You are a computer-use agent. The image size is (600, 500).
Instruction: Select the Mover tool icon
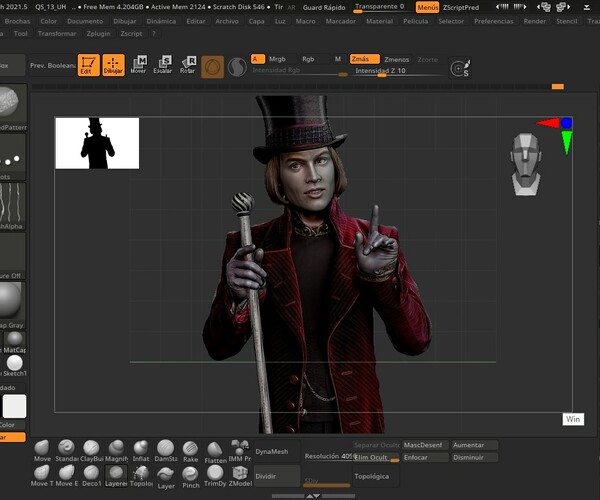pos(139,65)
